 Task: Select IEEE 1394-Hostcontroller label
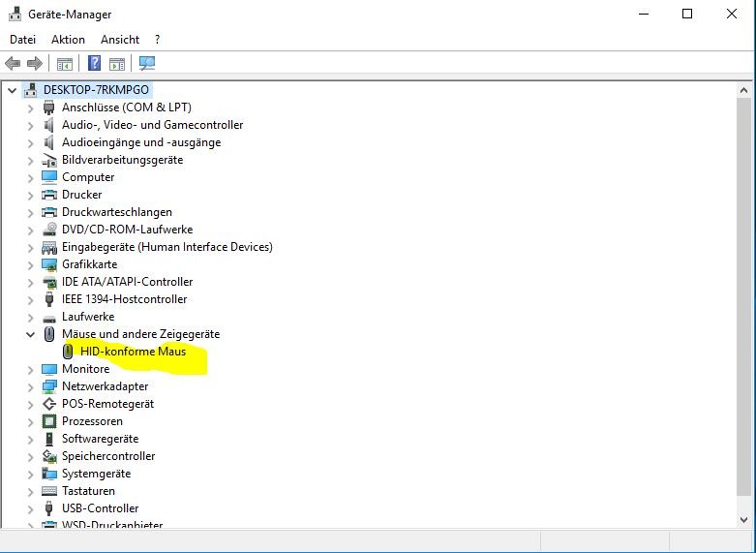(x=125, y=299)
